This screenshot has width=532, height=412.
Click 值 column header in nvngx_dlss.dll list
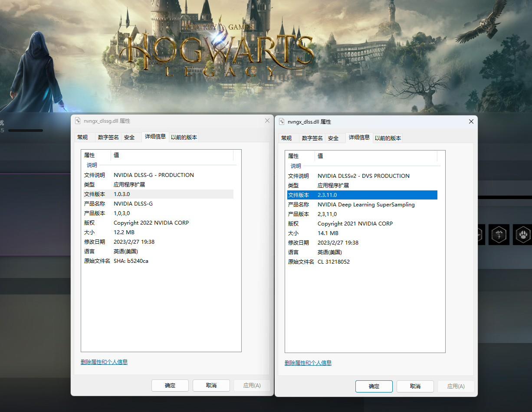pyautogui.click(x=376, y=156)
